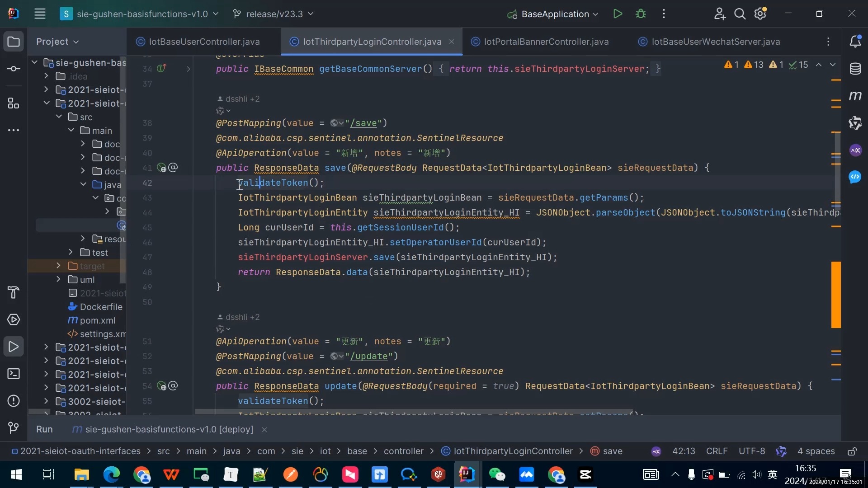Click the UTF-8 encoding in status bar
This screenshot has width=868, height=488.
tap(752, 451)
